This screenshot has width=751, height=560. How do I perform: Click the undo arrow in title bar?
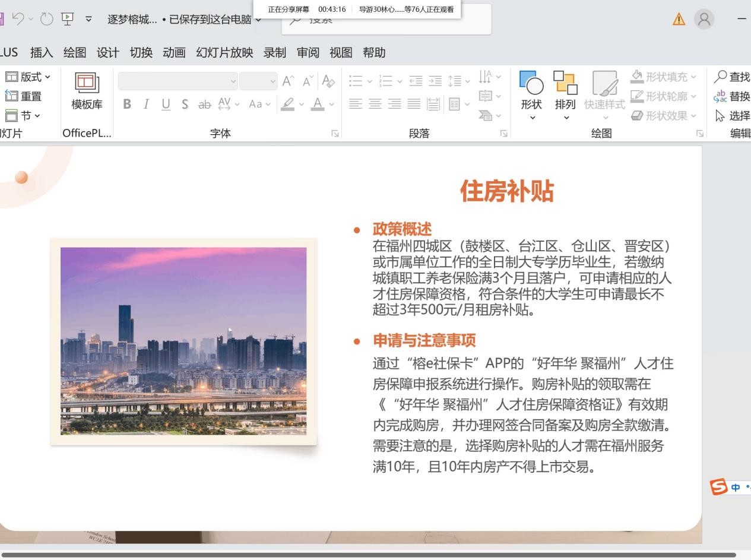coord(18,19)
